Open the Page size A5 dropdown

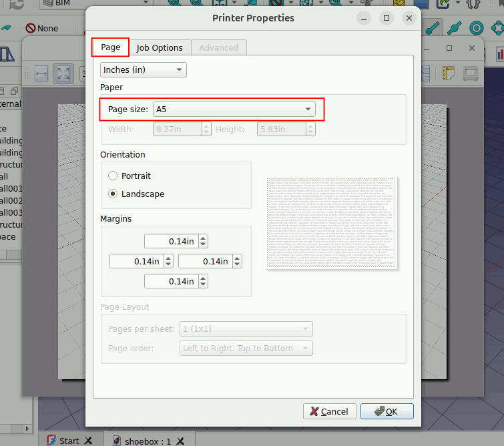pos(234,109)
